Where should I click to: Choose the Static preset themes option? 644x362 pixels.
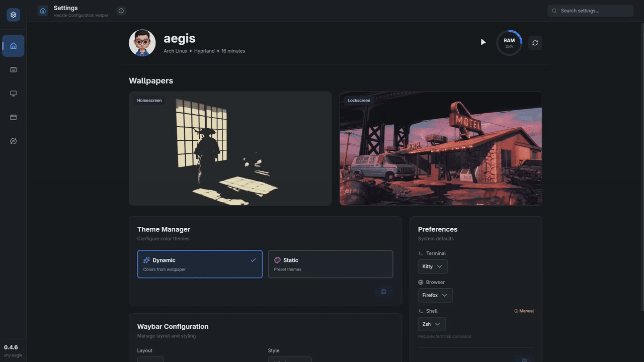pos(331,264)
